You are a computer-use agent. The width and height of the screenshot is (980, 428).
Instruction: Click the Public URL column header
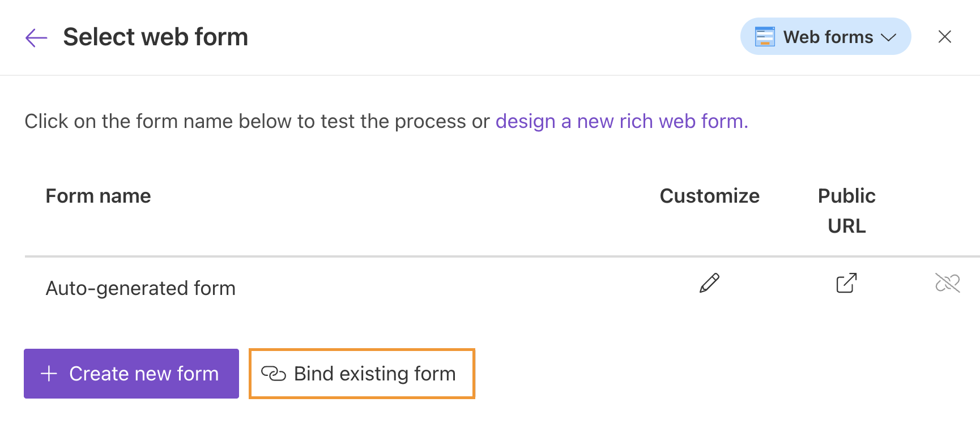point(846,211)
